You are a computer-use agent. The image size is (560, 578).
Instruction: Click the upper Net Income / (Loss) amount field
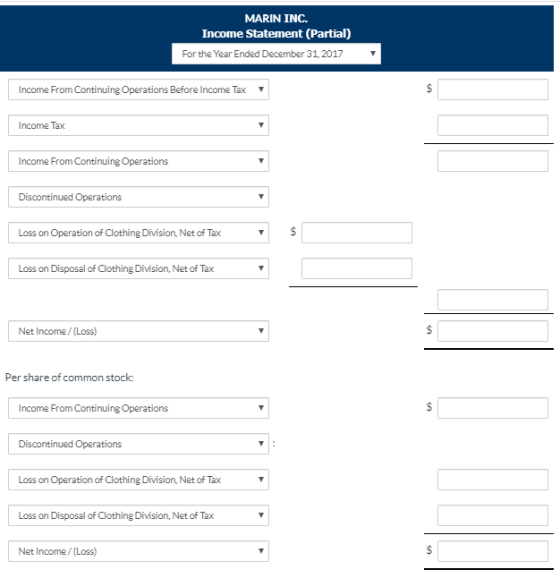(x=493, y=331)
